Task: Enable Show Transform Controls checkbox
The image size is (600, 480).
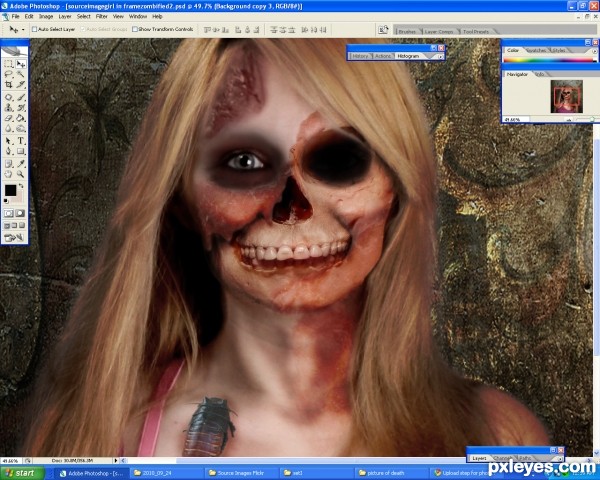Action: click(x=135, y=29)
